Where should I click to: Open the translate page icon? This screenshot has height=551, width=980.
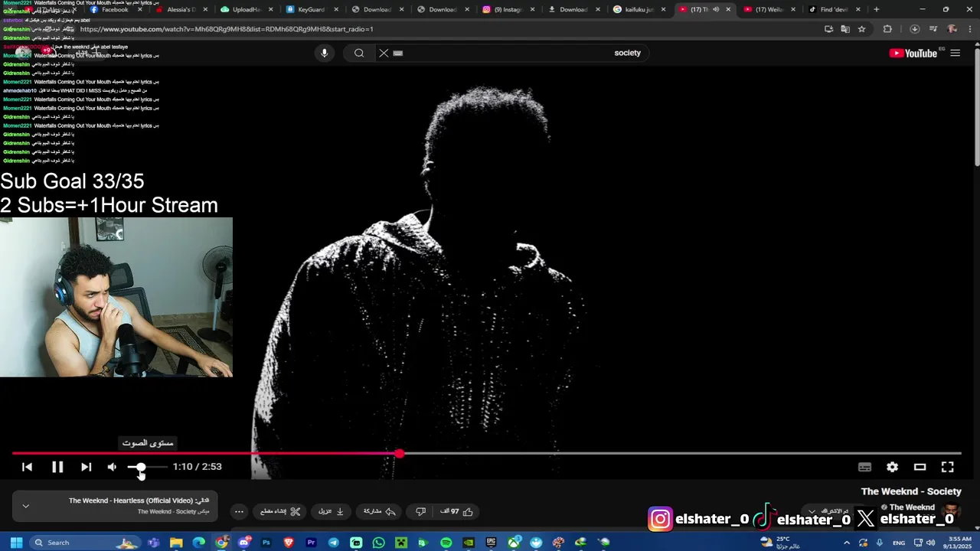844,29
